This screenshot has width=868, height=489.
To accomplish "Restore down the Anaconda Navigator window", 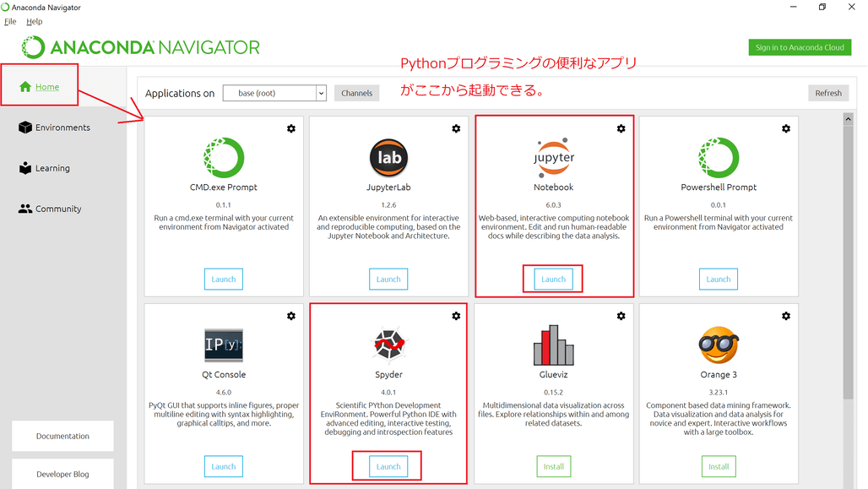I will tap(822, 8).
